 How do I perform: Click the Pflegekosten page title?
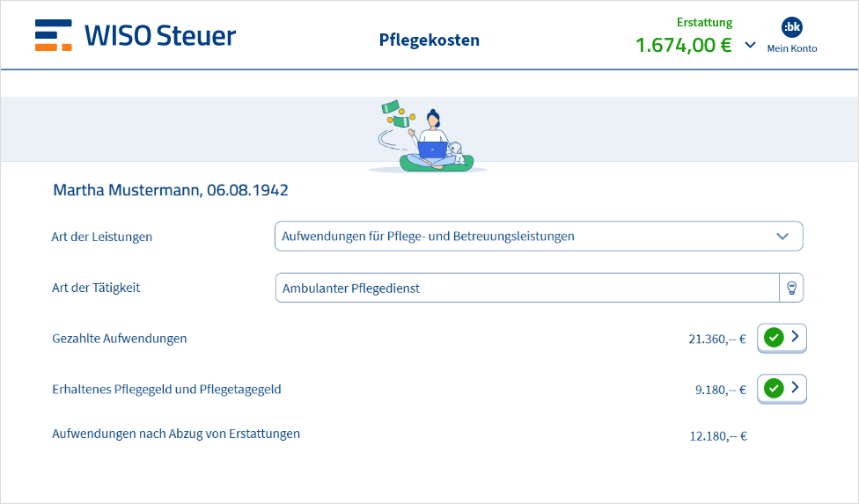pyautogui.click(x=429, y=40)
